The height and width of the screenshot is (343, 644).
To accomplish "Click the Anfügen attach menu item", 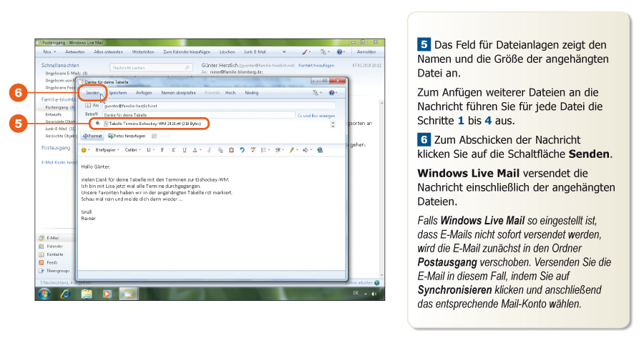I will point(144,93).
